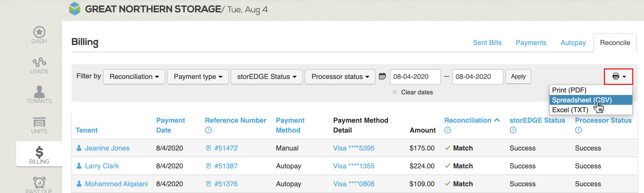Go to Leads in sidebar
Screen dimensions: 644x193
pos(39,63)
